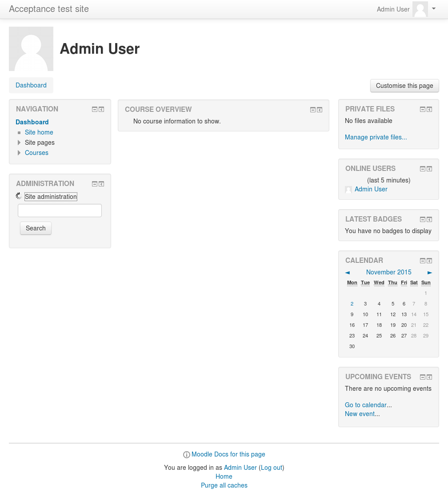Viewport: 448px width, 496px height.
Task: Click the Moodle Docs info icon
Action: coord(187,455)
